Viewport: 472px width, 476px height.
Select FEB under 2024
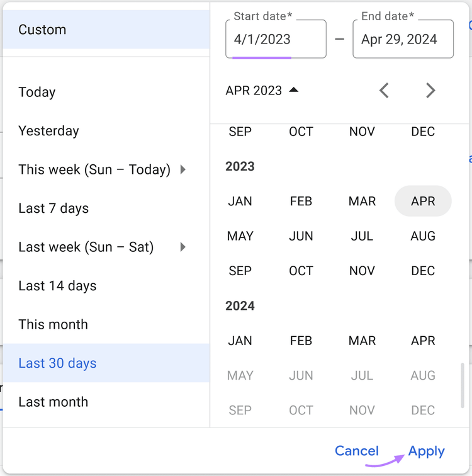coord(301,341)
